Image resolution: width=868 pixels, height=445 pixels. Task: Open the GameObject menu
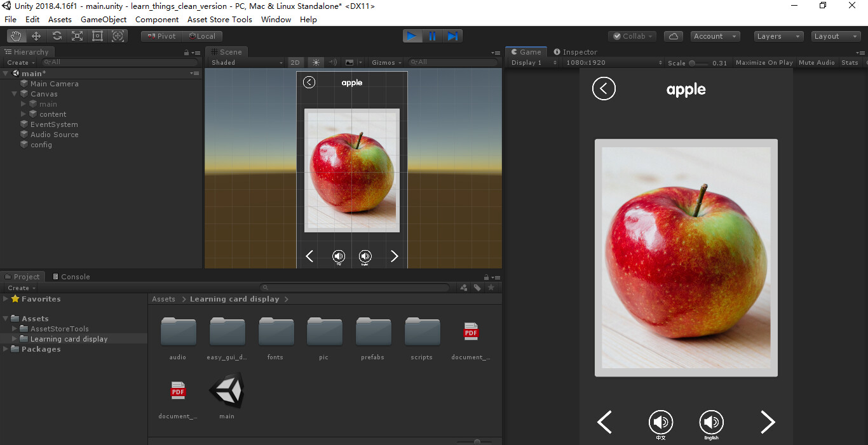(x=103, y=19)
